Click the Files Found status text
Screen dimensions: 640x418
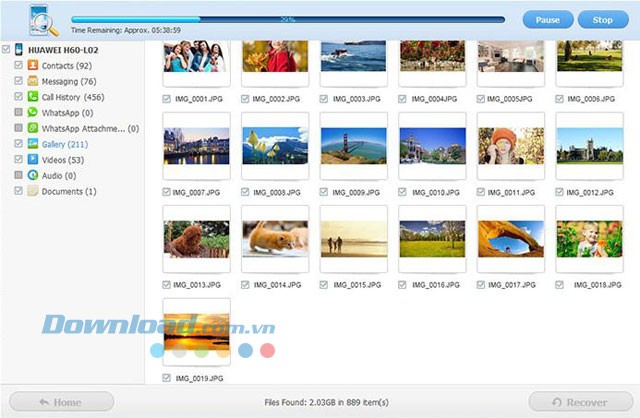click(326, 402)
